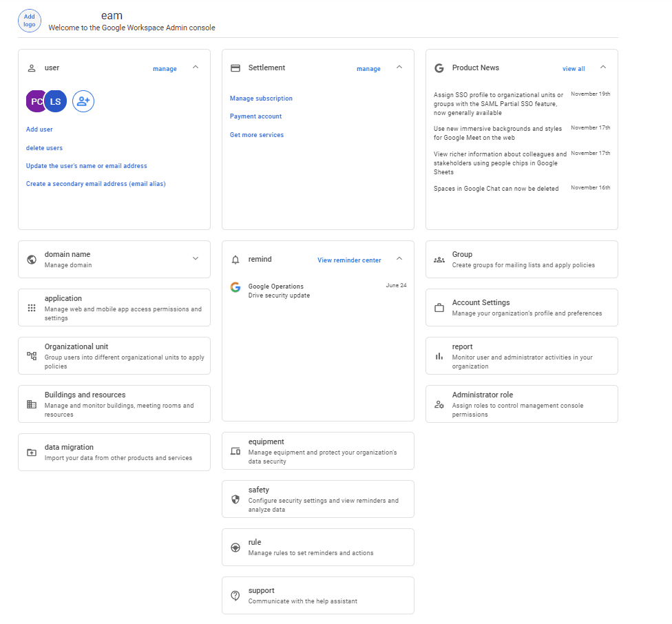The width and height of the screenshot is (672, 624).
Task: Click the safety shield icon
Action: [x=235, y=499]
